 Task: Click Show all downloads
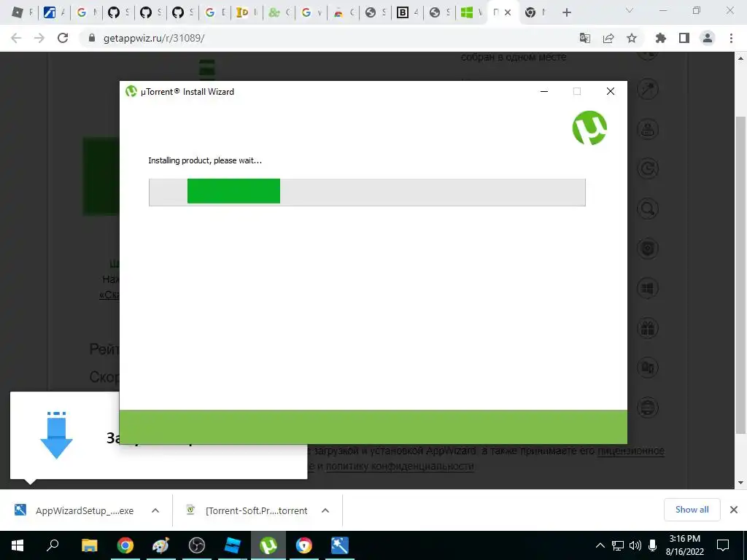pos(692,510)
